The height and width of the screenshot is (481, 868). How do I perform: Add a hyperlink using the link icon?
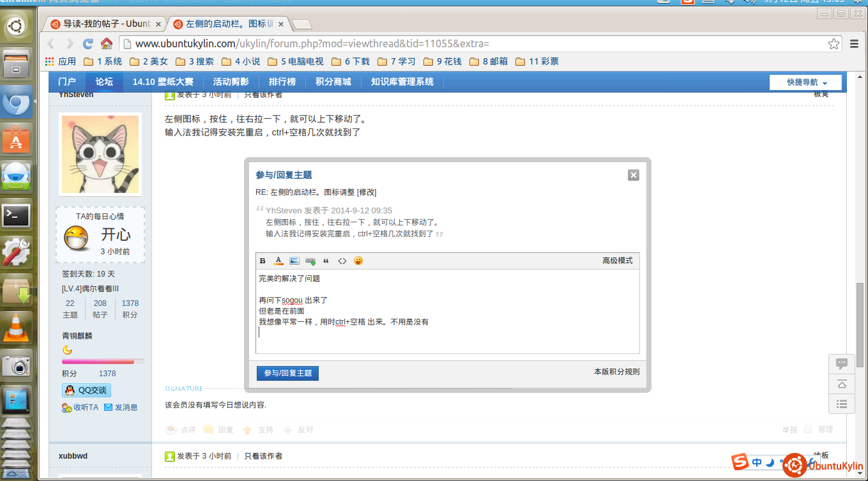point(310,261)
